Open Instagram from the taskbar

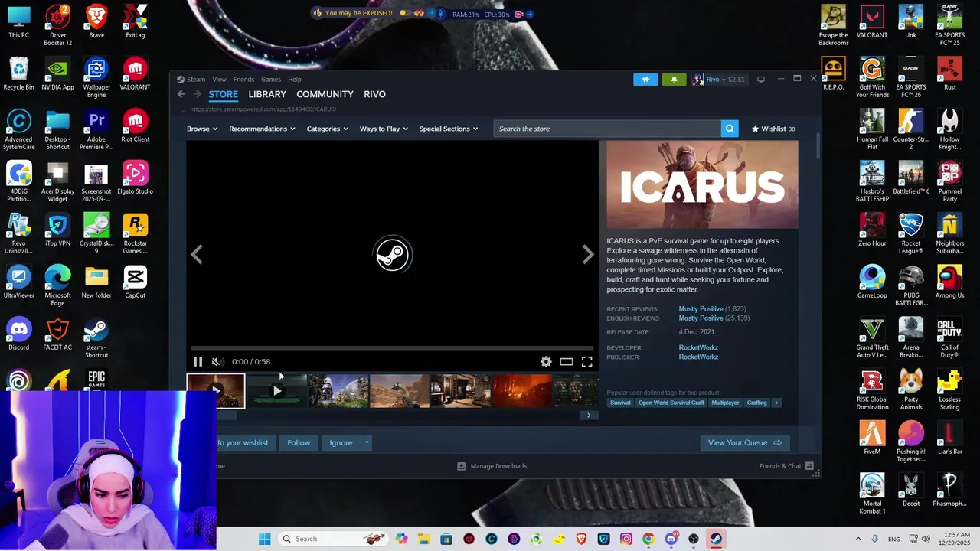pos(626,539)
